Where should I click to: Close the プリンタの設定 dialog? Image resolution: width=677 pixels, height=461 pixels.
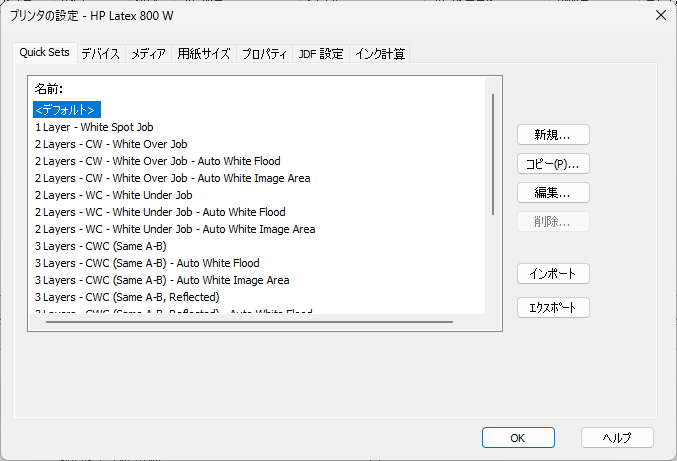661,16
